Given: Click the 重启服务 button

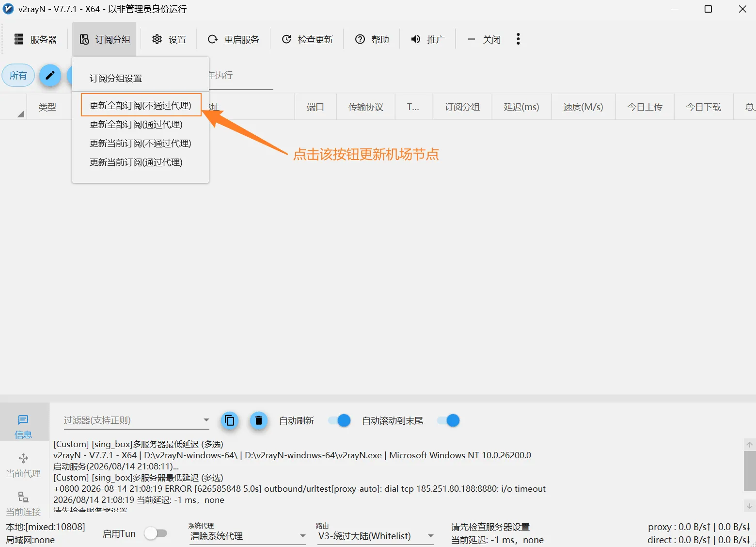Looking at the screenshot, I should click(x=233, y=39).
